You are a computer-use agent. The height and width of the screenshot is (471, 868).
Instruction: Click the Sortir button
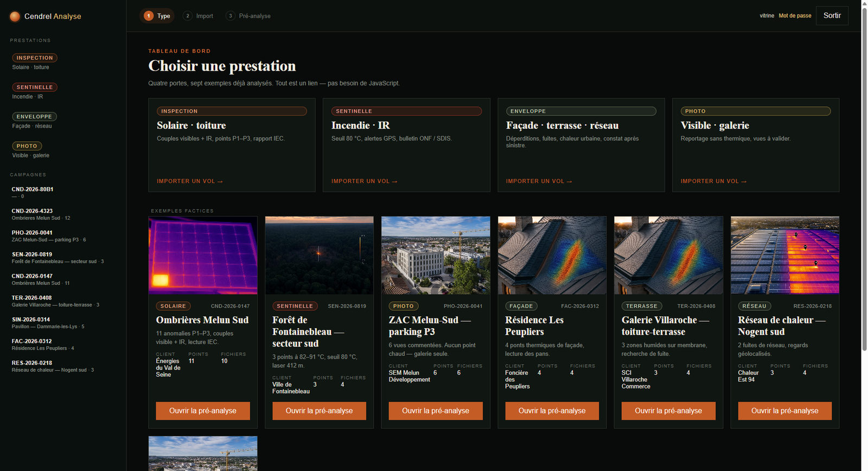pyautogui.click(x=832, y=16)
